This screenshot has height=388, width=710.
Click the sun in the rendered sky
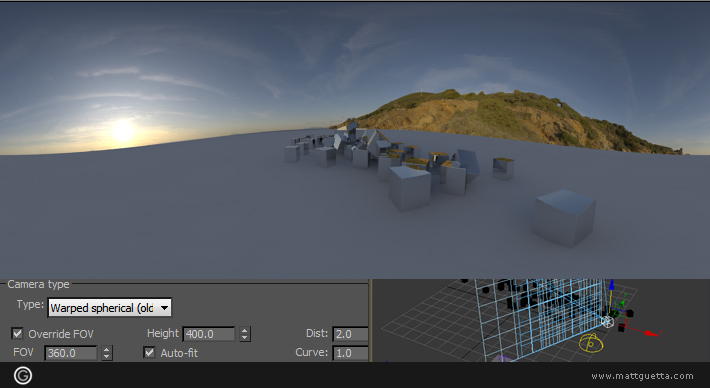tap(123, 130)
